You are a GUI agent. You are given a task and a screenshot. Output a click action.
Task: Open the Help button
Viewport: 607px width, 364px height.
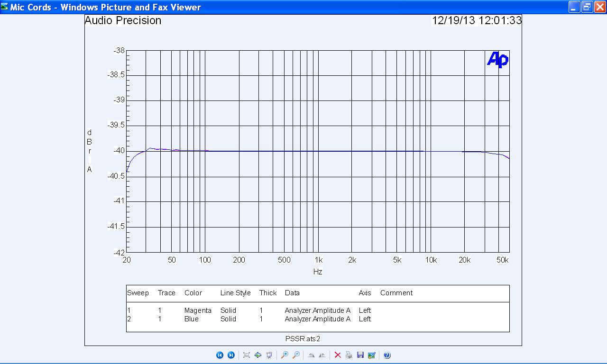(387, 355)
